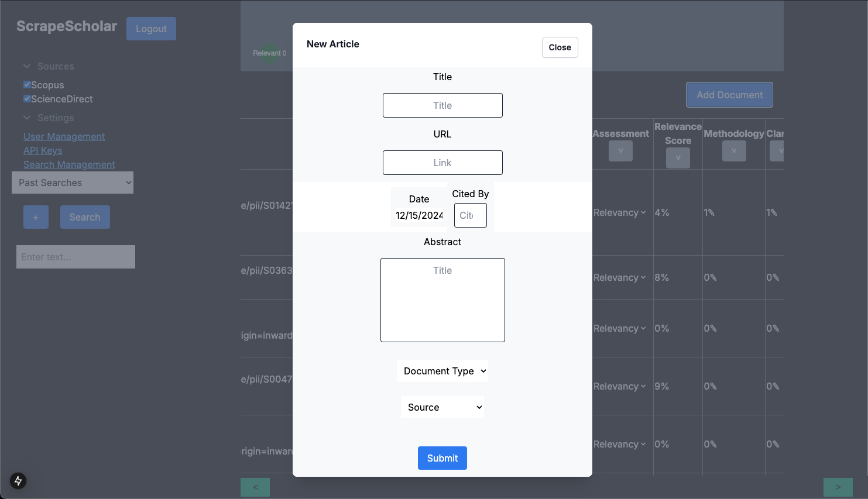Image resolution: width=868 pixels, height=499 pixels.
Task: Open the Document Type dropdown
Action: (442, 371)
